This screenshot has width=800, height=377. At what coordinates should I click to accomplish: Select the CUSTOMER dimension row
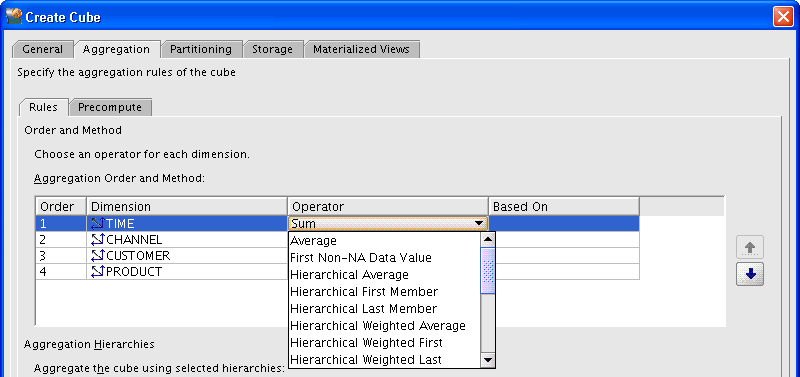pos(337,256)
